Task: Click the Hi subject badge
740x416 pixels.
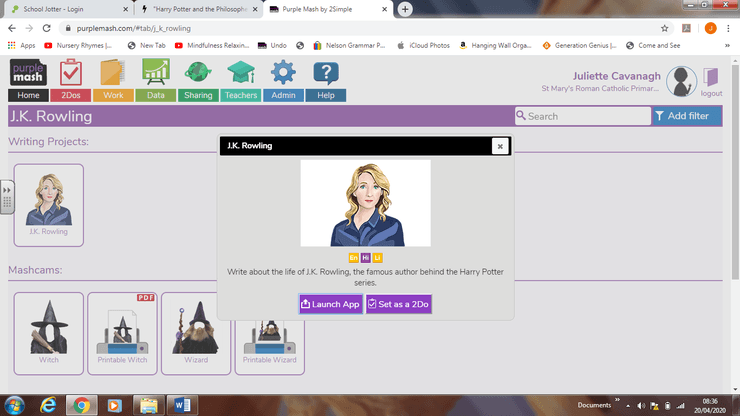Action: click(365, 258)
